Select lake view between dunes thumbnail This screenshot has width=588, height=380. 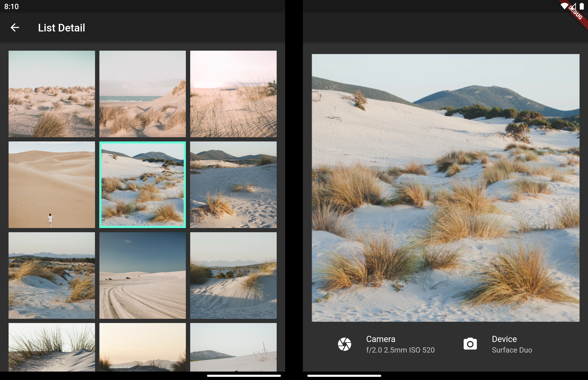coord(233,275)
